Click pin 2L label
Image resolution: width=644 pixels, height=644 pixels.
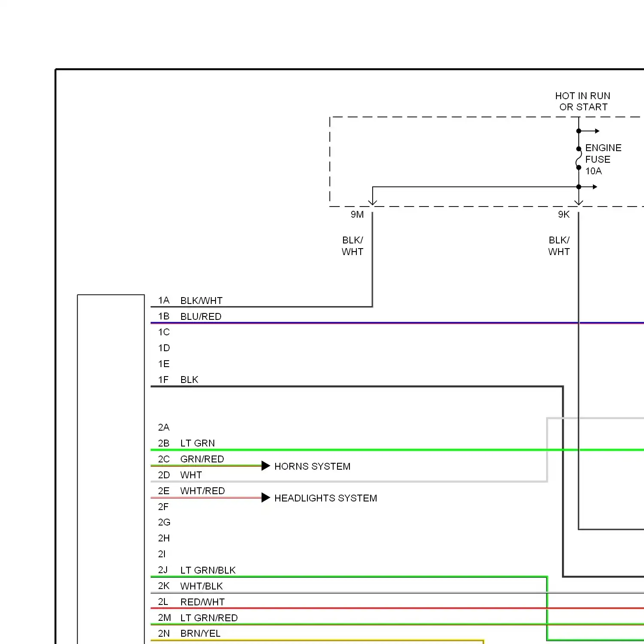coord(163,602)
